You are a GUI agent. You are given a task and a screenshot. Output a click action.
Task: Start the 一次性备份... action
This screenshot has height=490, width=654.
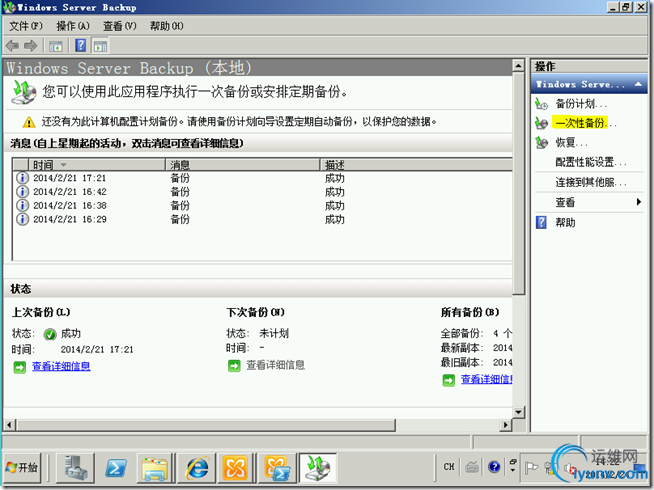pos(586,123)
